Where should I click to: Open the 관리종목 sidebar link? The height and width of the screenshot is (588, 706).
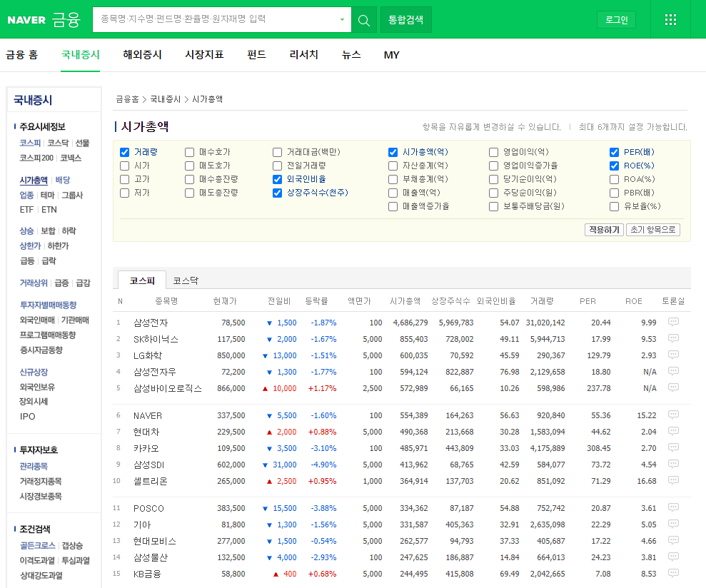34,467
